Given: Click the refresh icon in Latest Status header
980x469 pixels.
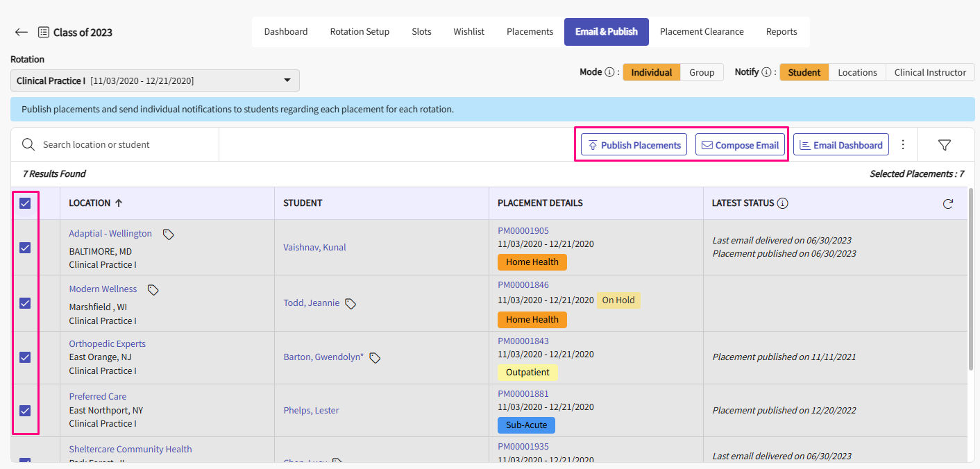Looking at the screenshot, I should point(948,204).
